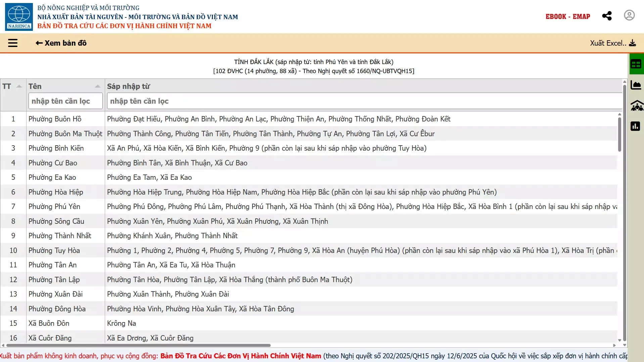Click the Xuất Excel download icon

(633, 43)
